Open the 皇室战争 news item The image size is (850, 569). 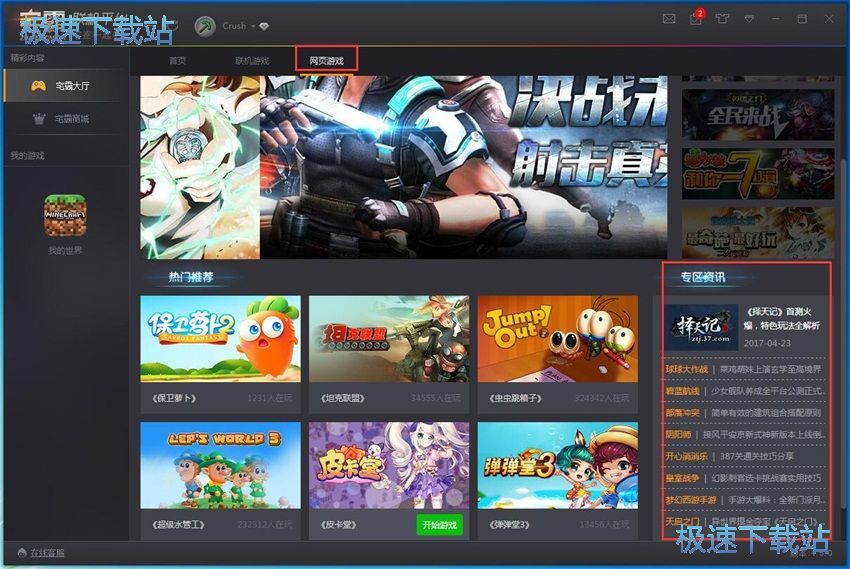tap(745, 478)
